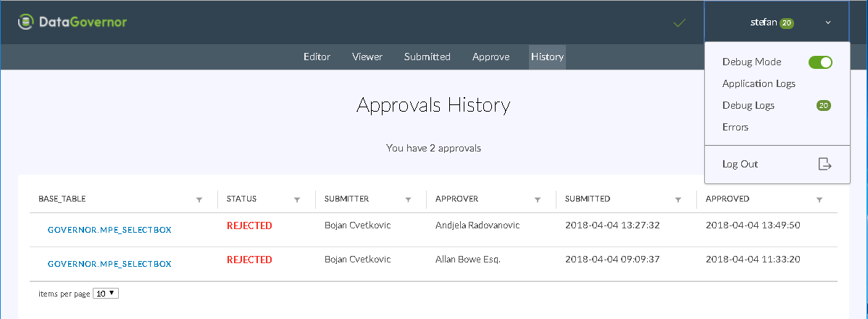Click the second row REJECTED status
The height and width of the screenshot is (319, 868).
pyautogui.click(x=249, y=260)
